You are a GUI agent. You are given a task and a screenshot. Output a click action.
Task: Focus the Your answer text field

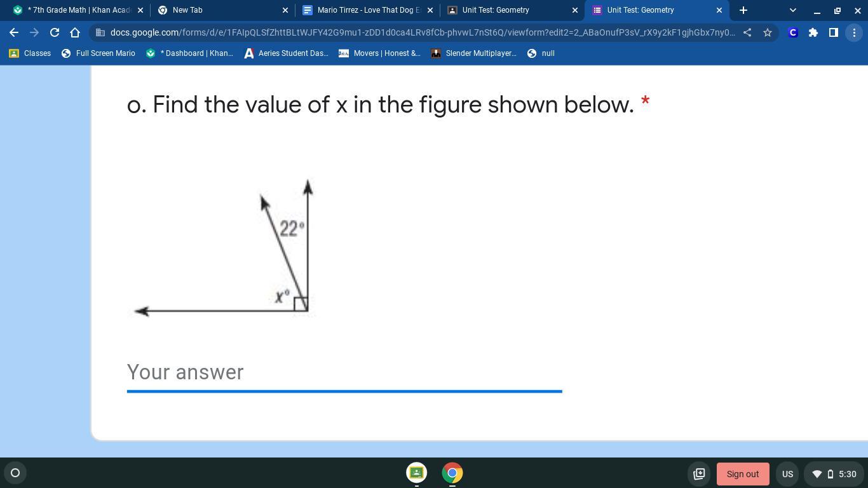344,372
